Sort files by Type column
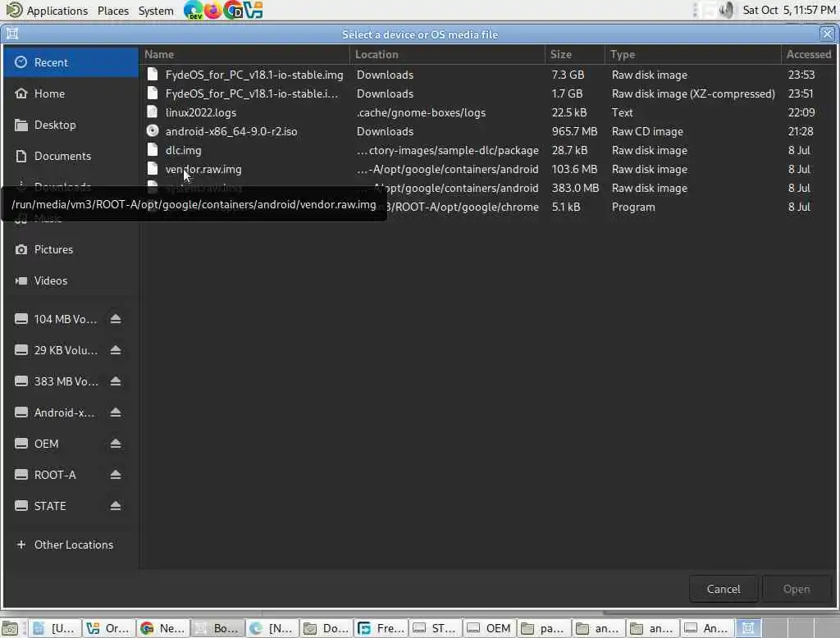Viewport: 840px width, 638px height. pyautogui.click(x=693, y=54)
